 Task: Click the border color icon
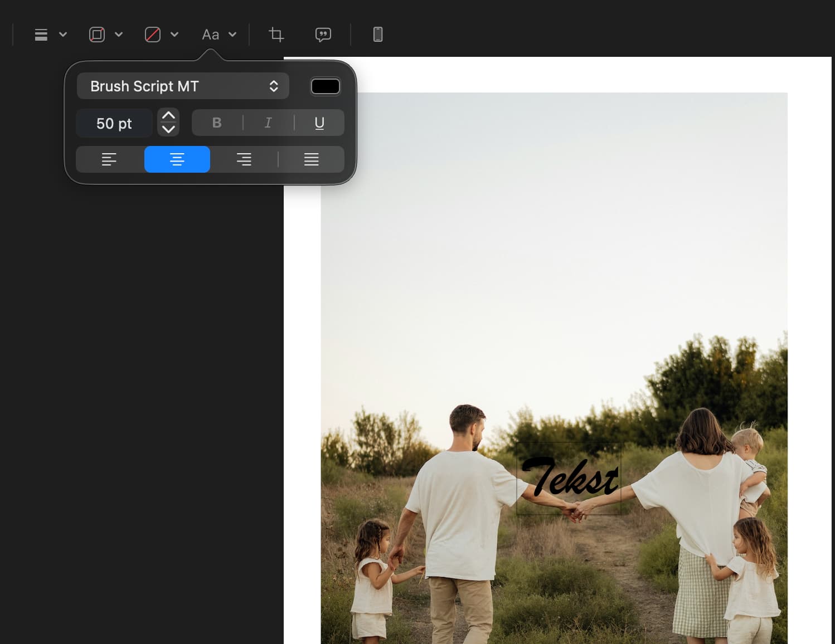pyautogui.click(x=97, y=35)
